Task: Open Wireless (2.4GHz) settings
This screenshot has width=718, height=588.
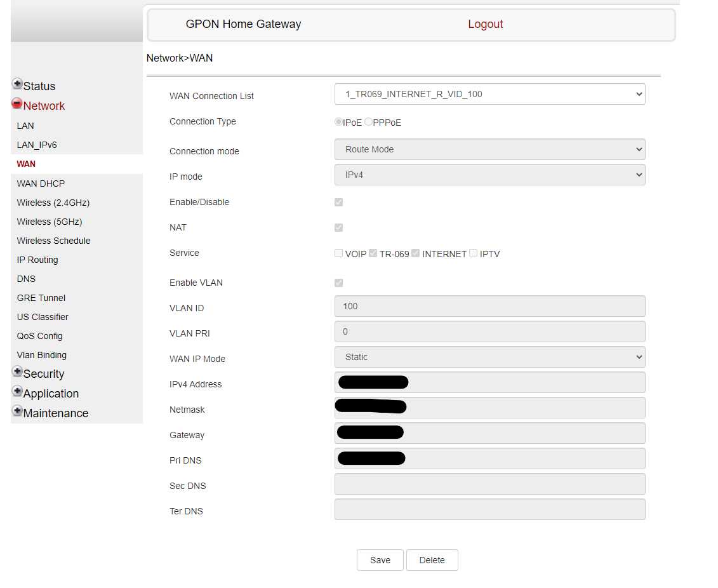Action: click(x=53, y=203)
